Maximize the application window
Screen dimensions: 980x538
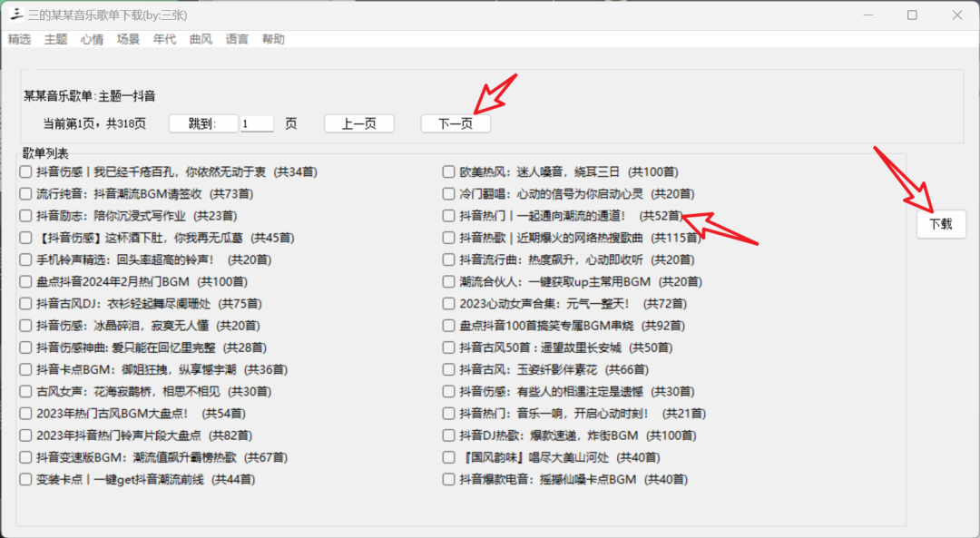[913, 15]
